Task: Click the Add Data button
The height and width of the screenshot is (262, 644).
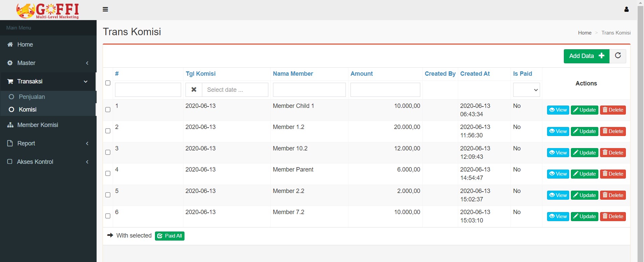Action: pos(586,56)
